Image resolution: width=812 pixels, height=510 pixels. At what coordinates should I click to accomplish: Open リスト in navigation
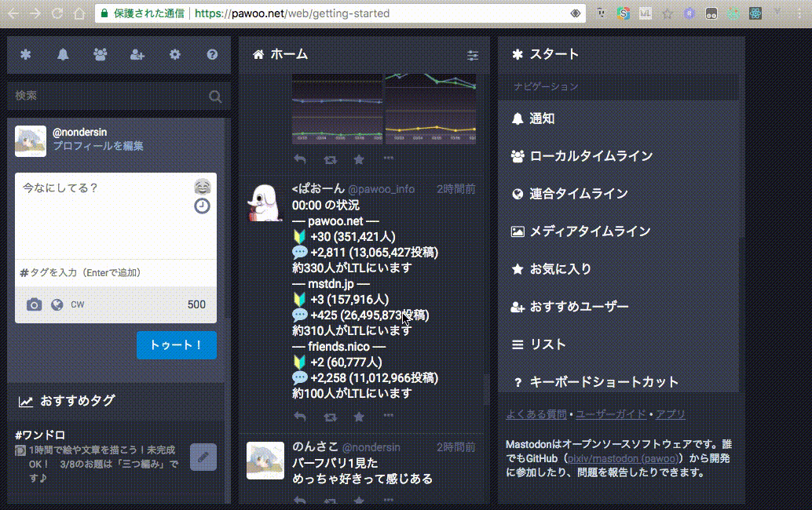618,344
